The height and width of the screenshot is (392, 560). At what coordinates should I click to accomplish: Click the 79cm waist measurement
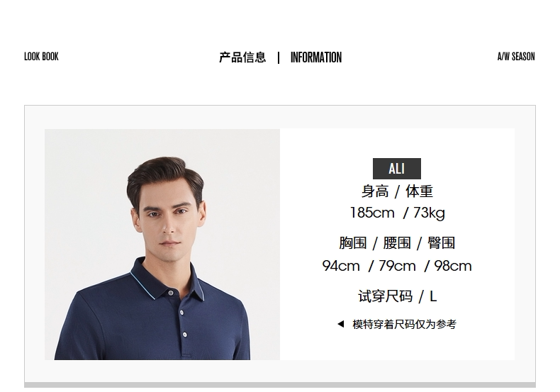[x=397, y=266]
